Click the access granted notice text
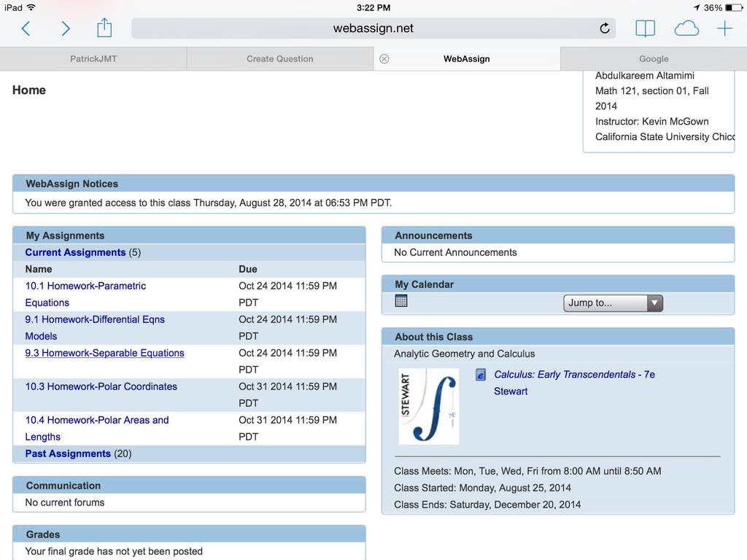This screenshot has width=747, height=560. (x=209, y=203)
